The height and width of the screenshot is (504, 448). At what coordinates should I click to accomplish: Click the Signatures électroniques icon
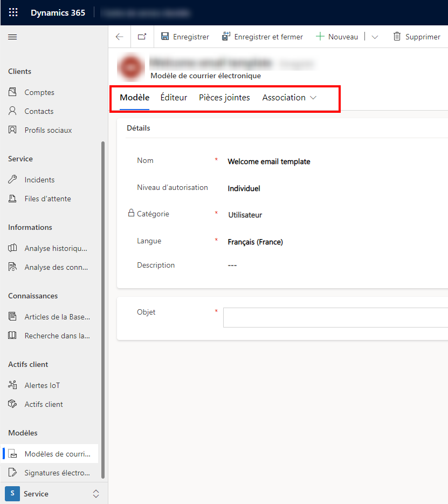(x=12, y=472)
